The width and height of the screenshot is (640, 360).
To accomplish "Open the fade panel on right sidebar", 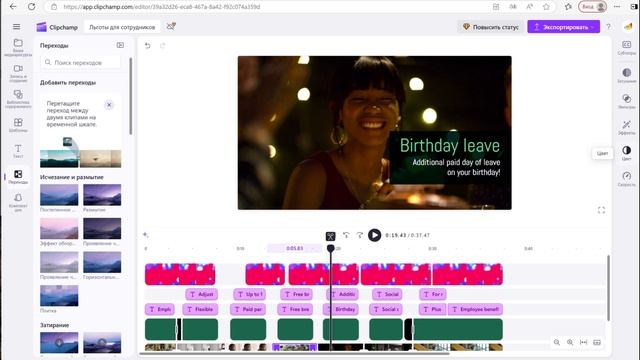I will tap(627, 75).
